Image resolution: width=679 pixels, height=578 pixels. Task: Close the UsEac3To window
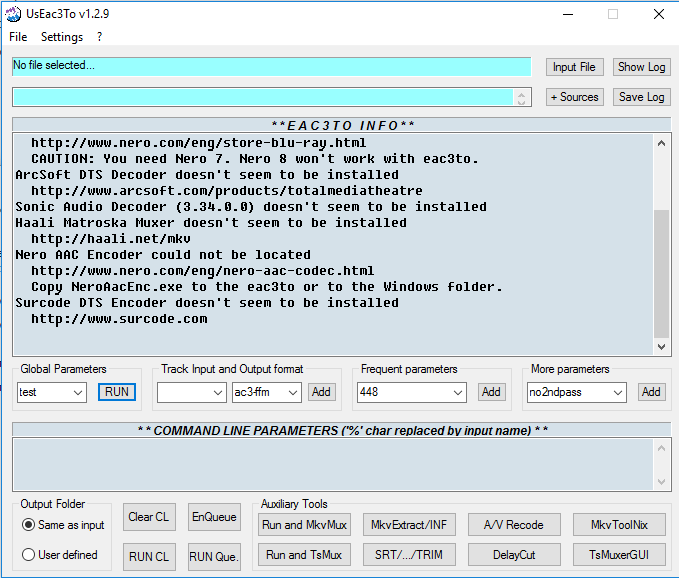(659, 14)
